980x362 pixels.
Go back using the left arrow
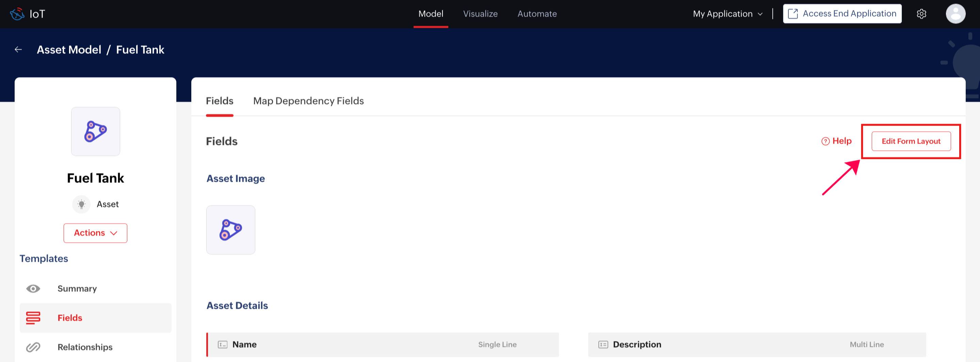click(18, 49)
